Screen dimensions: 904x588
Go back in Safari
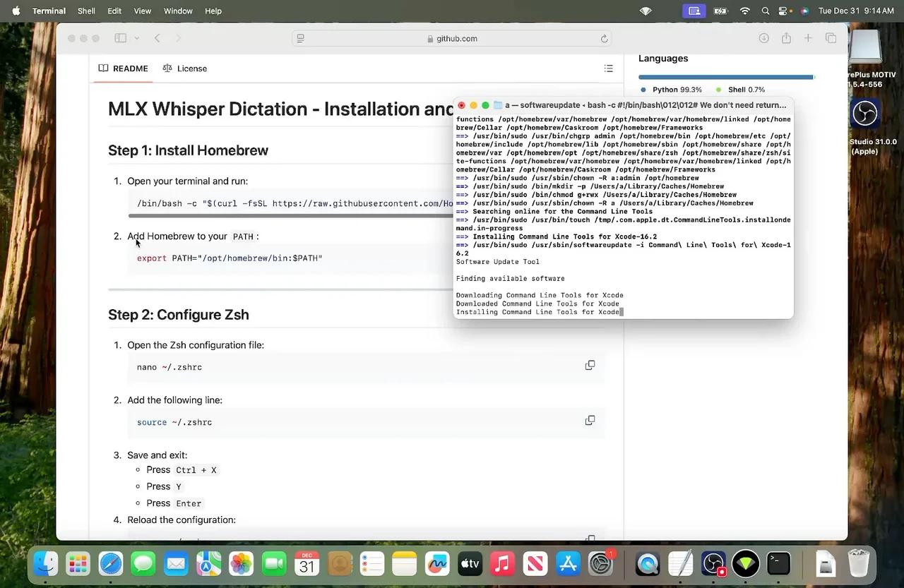point(157,38)
